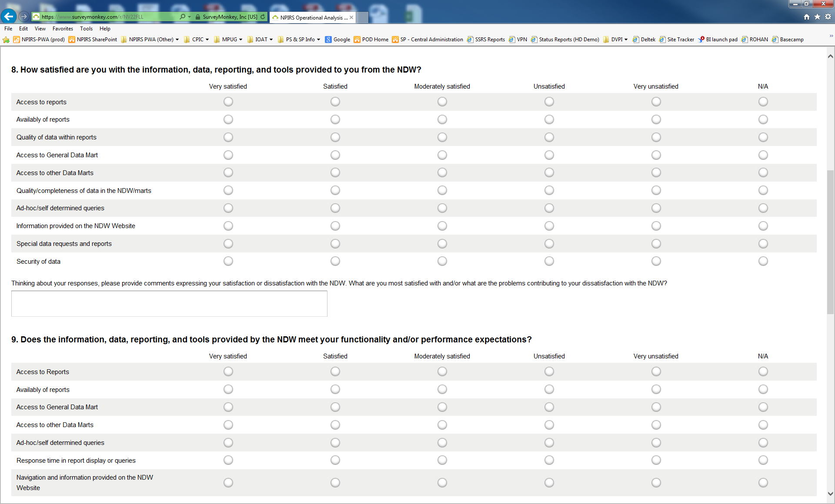Select N/A for Access to Reports in question 9
Viewport: 835px width, 504px height.
[x=763, y=371]
